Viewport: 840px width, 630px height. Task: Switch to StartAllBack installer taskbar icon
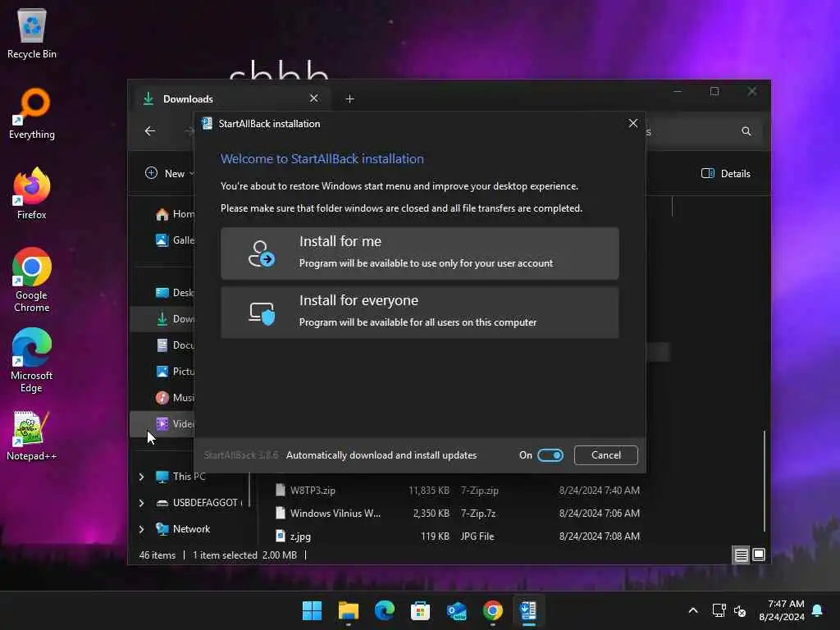pos(528,610)
